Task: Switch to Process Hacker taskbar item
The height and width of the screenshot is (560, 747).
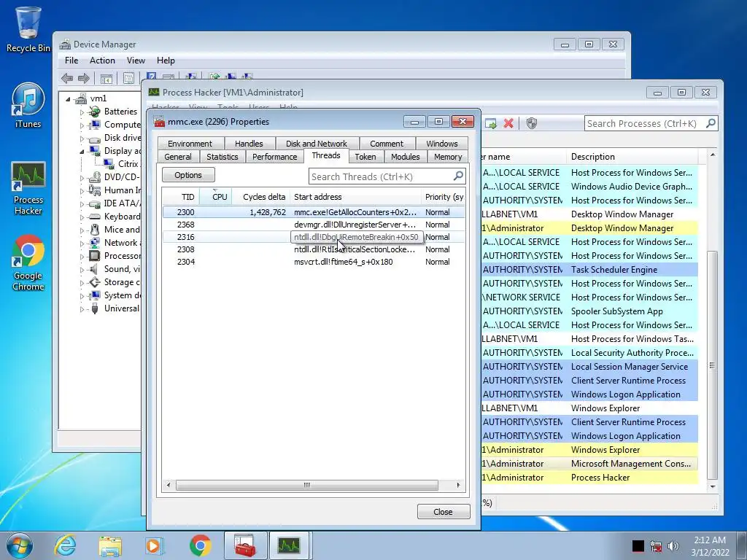Action: click(289, 545)
